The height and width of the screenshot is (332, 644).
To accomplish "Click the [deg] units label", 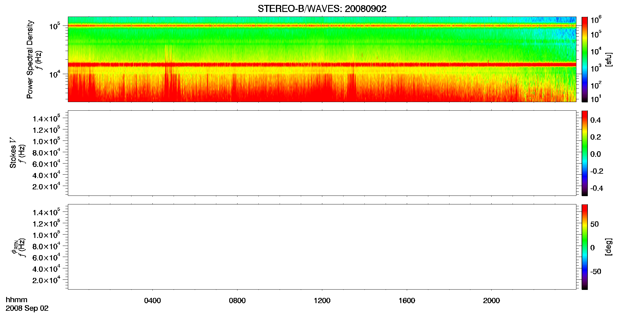I will (x=608, y=247).
